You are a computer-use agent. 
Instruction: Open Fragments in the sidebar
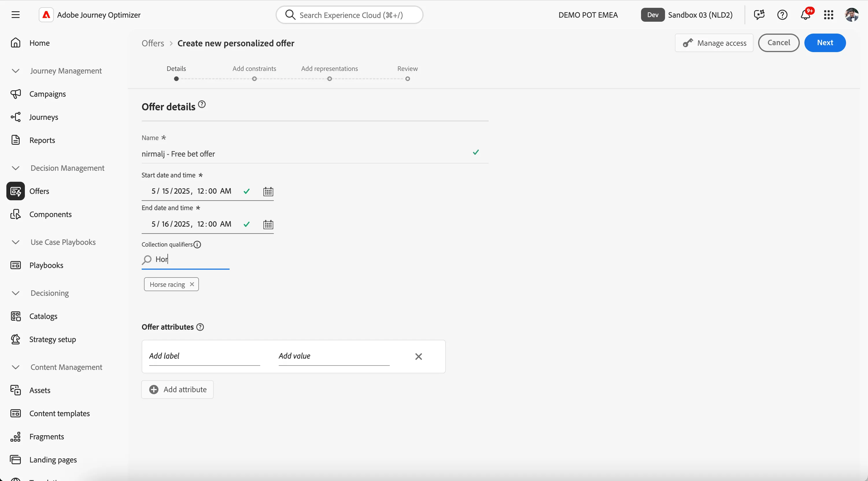coord(47,437)
